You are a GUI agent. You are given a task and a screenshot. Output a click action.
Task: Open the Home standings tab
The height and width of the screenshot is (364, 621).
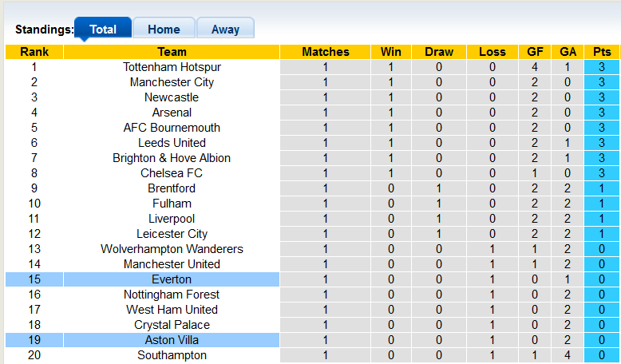pos(164,30)
